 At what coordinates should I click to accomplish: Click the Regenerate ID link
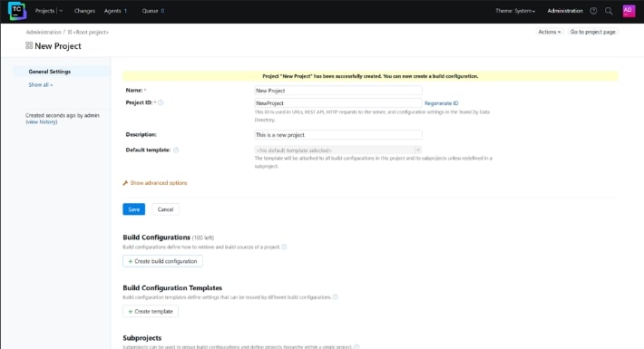coord(441,103)
